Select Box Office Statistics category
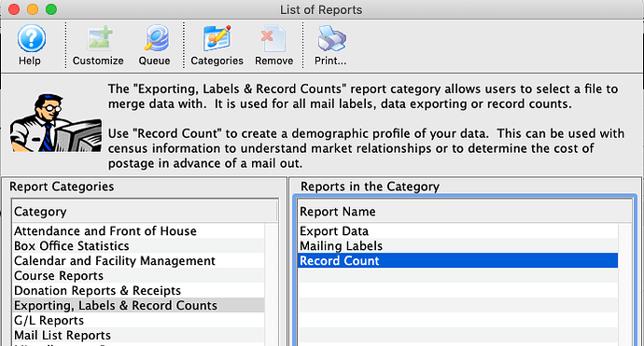This screenshot has height=346, width=644. coord(138,246)
